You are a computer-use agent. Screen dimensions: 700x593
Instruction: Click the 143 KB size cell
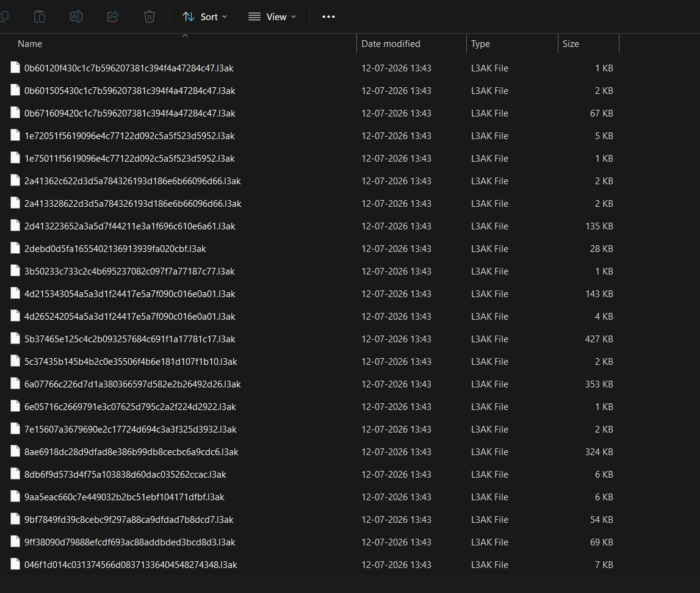pos(599,294)
